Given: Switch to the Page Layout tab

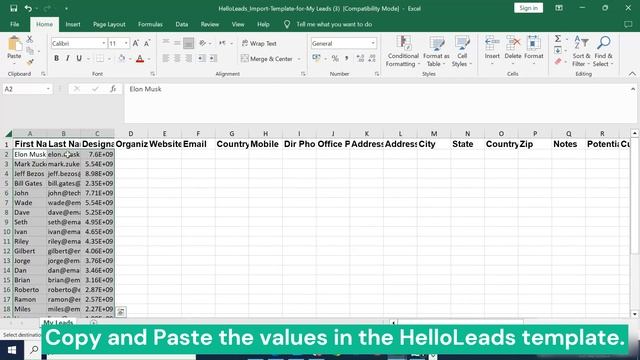Looking at the screenshot, I should (x=109, y=24).
